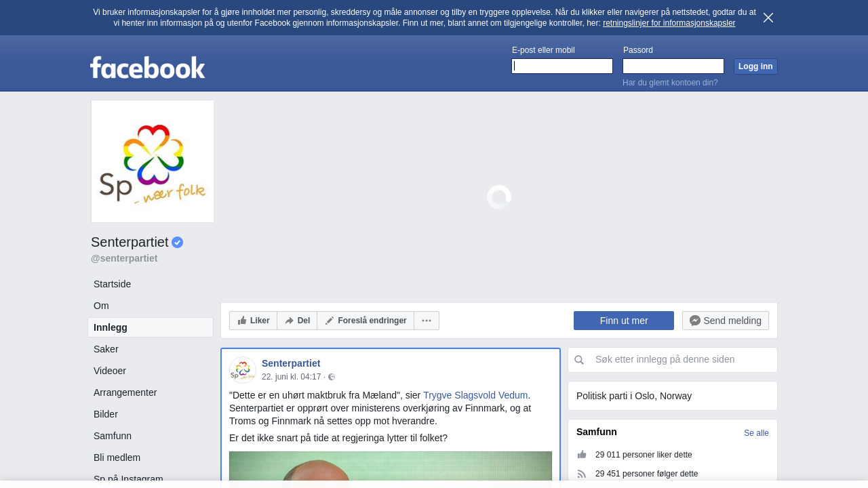Screen dimensions: 868x488
Task: Click the Del share button
Action: (297, 321)
